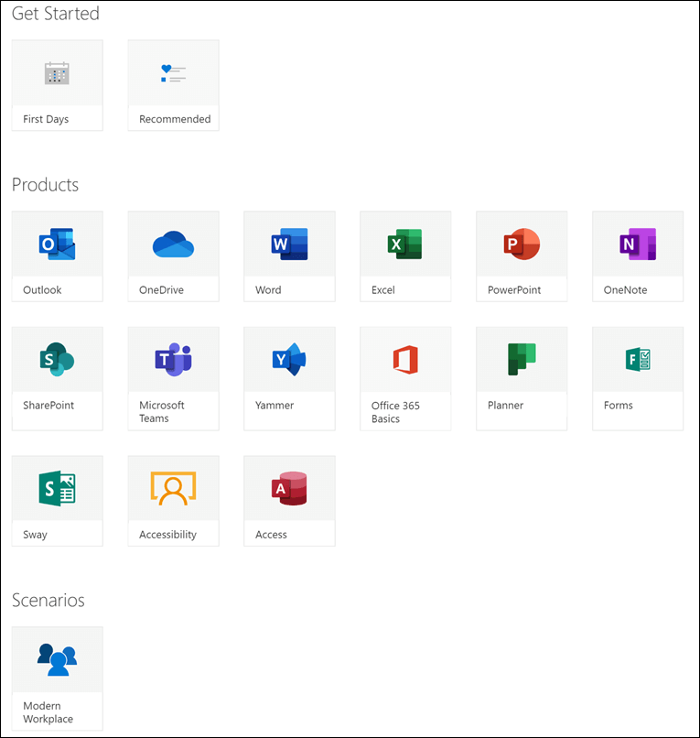The height and width of the screenshot is (738, 700).
Task: Click the Forms text label
Action: (619, 406)
